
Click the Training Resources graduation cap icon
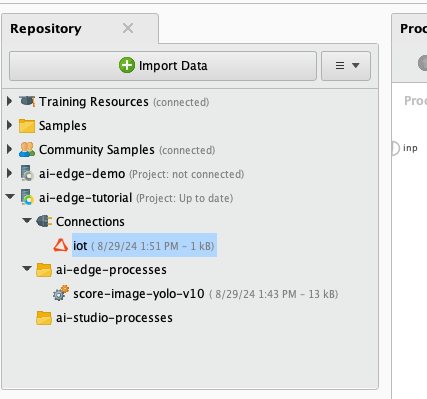pos(27,101)
